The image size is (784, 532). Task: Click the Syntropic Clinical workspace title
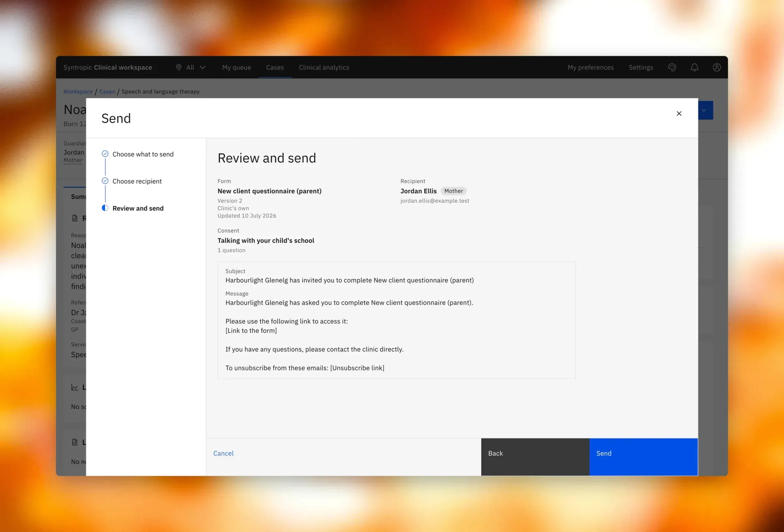point(107,68)
